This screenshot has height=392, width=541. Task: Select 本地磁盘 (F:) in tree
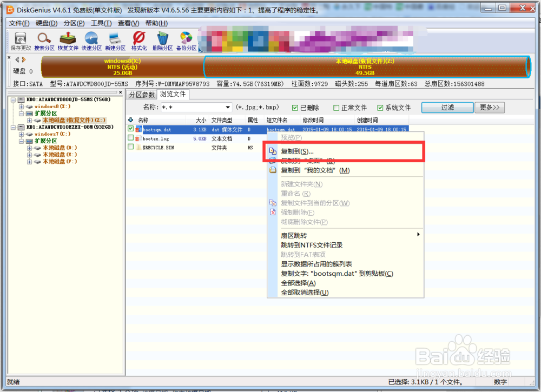[60, 161]
